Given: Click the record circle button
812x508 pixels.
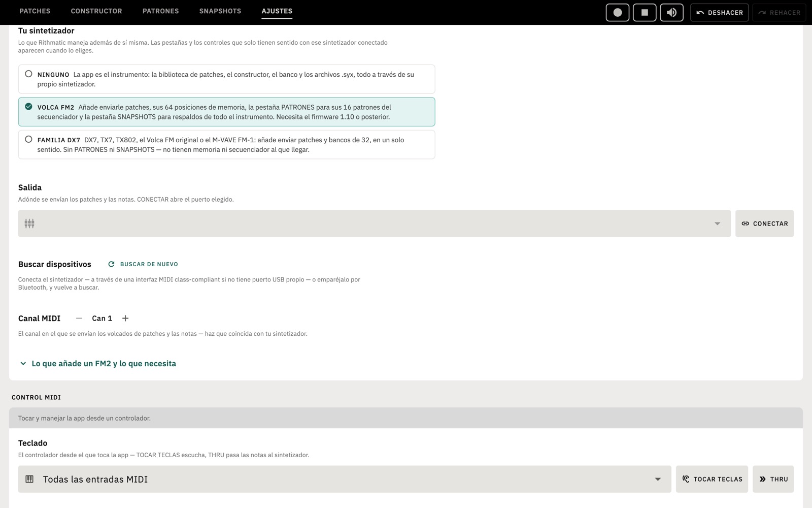Looking at the screenshot, I should [x=617, y=12].
